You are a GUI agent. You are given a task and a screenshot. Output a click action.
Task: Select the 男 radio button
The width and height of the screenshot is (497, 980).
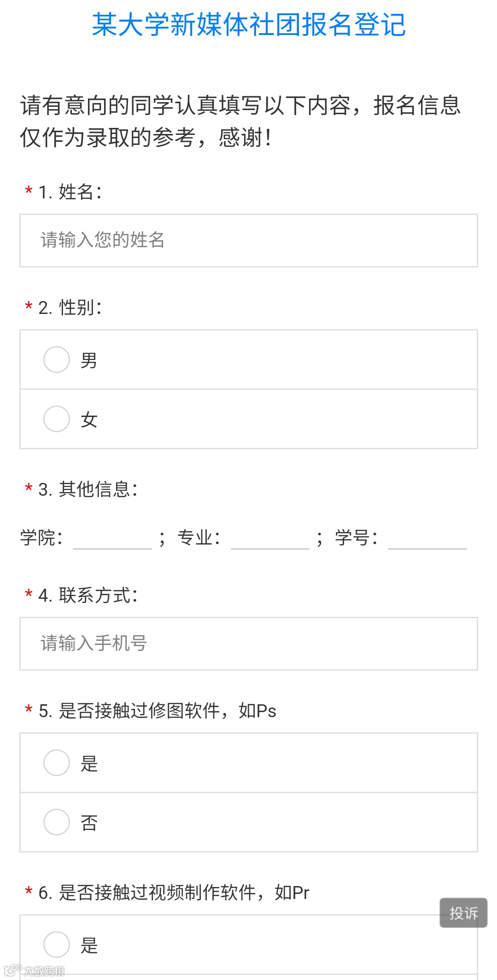(x=57, y=360)
